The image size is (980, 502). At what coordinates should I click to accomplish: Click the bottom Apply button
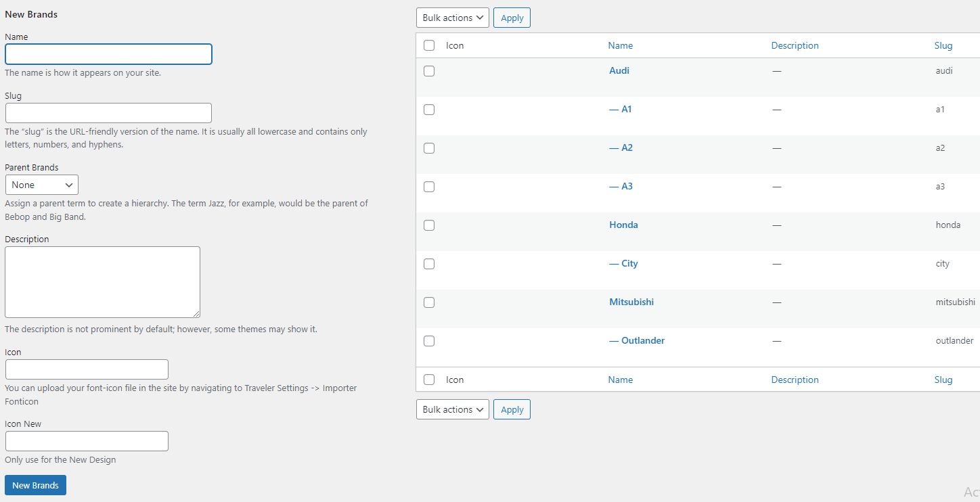click(512, 409)
